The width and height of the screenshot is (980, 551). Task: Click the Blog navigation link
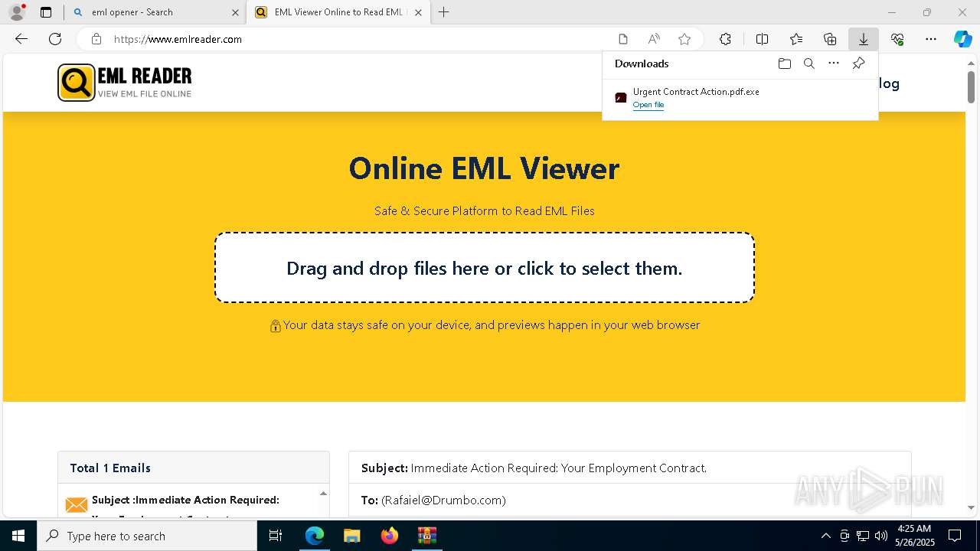coord(888,83)
